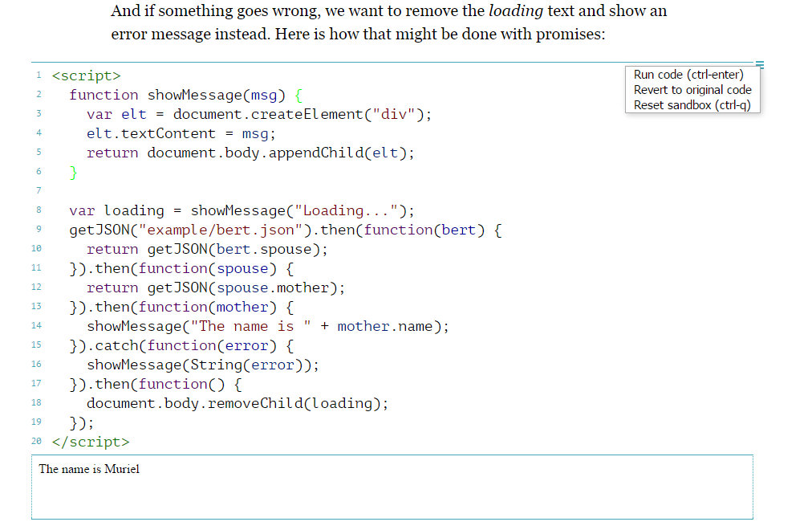Click the line 'var elt = document.createElement("div");'
Screen dimensions: 812x526
point(259,114)
